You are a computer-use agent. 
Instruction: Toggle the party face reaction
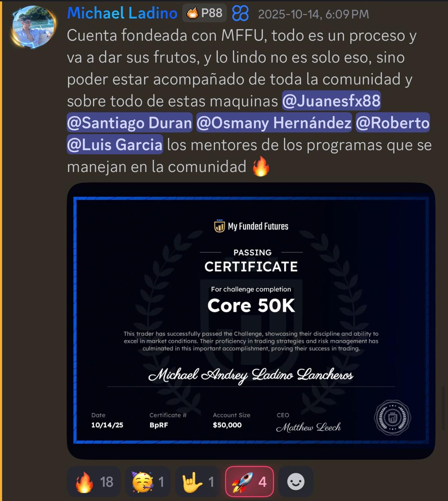(x=148, y=482)
